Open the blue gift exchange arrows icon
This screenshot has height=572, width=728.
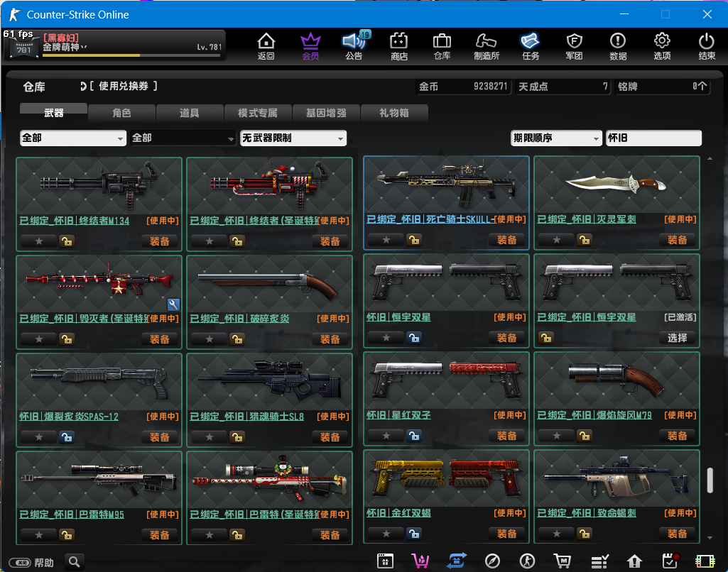(x=457, y=561)
